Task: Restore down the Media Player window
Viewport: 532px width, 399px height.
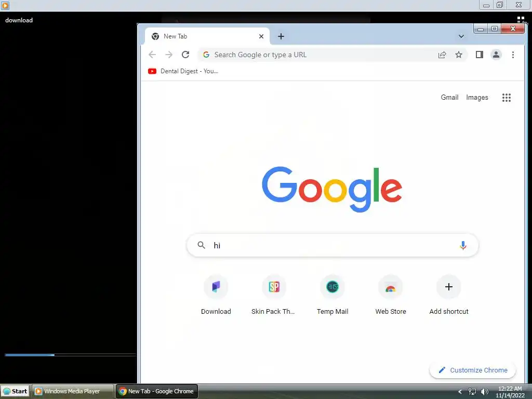Action: coord(499,5)
